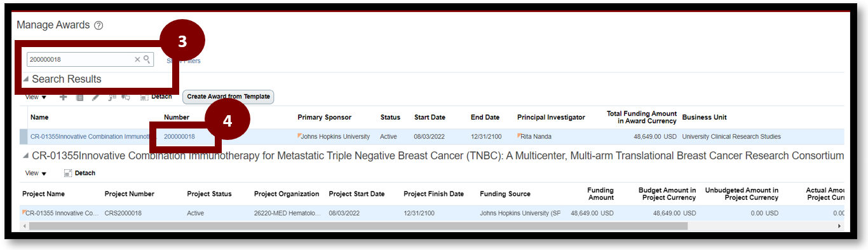Open the View dropdown above projects table

[36, 173]
